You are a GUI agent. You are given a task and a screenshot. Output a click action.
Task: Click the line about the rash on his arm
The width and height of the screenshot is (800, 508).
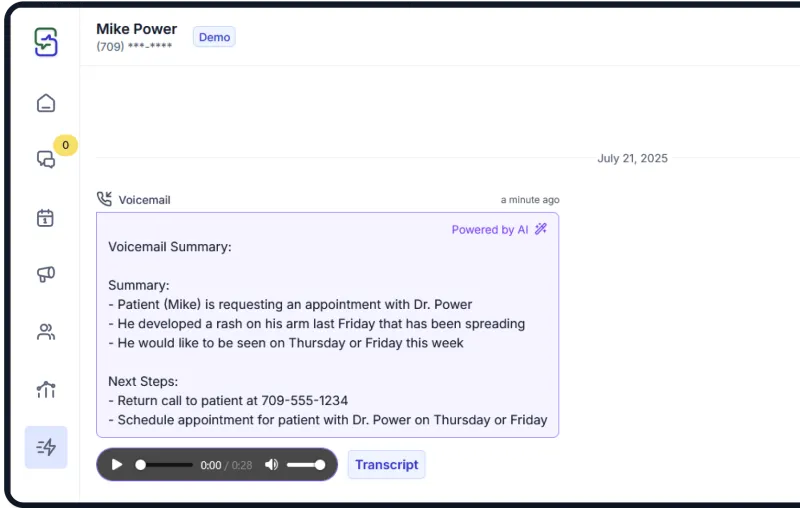click(x=317, y=324)
